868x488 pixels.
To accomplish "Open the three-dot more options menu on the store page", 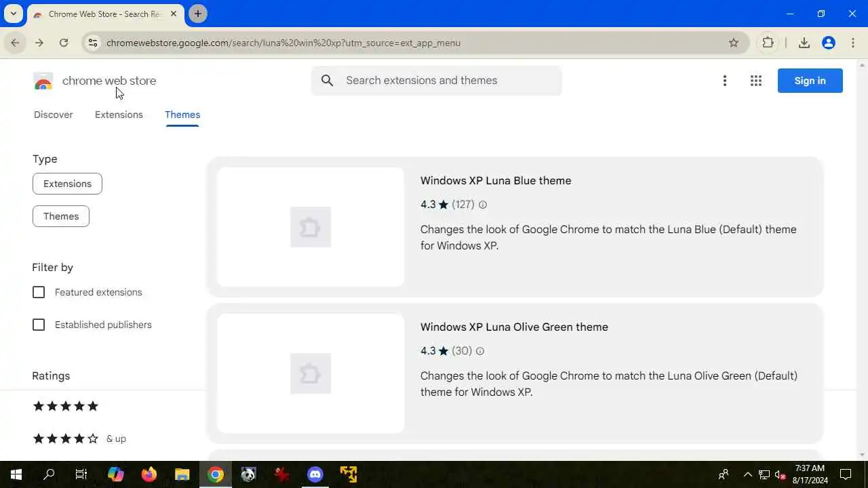I will tap(725, 81).
